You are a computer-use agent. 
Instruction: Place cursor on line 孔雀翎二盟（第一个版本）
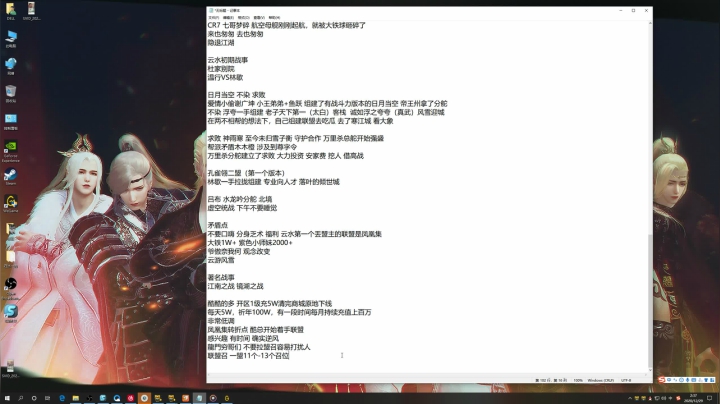[246, 173]
